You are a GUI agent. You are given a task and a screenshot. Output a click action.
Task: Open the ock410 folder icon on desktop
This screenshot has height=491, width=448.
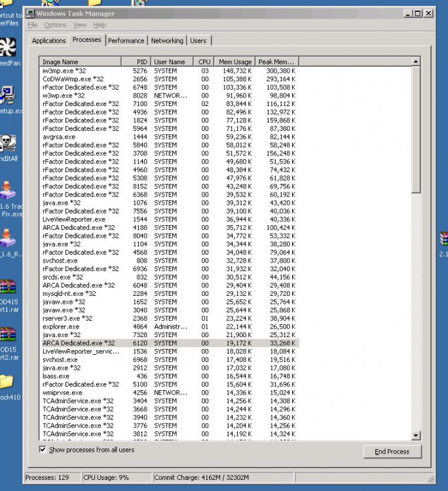(x=7, y=382)
